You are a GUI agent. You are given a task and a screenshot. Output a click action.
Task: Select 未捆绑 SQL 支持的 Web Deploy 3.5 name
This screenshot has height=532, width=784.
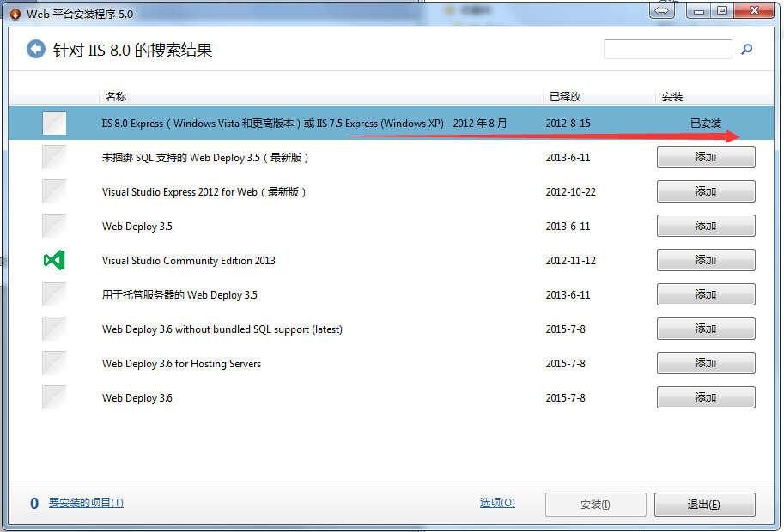pyautogui.click(x=205, y=158)
